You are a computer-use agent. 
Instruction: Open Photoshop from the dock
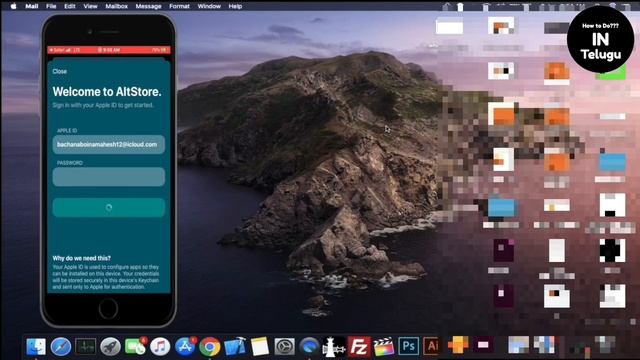(x=409, y=347)
